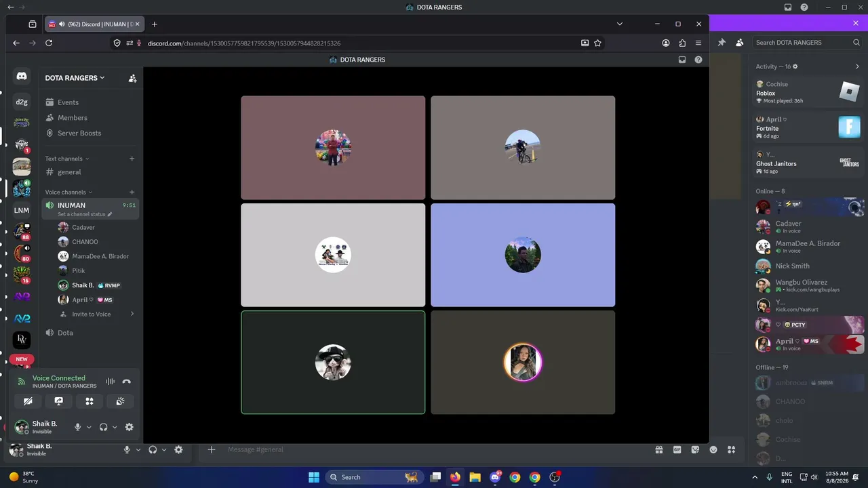
Task: Add a new voice channel with plus icon
Action: coord(132,192)
